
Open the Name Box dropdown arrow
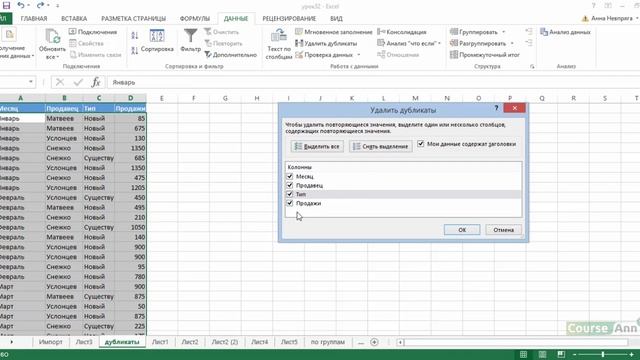[31, 82]
